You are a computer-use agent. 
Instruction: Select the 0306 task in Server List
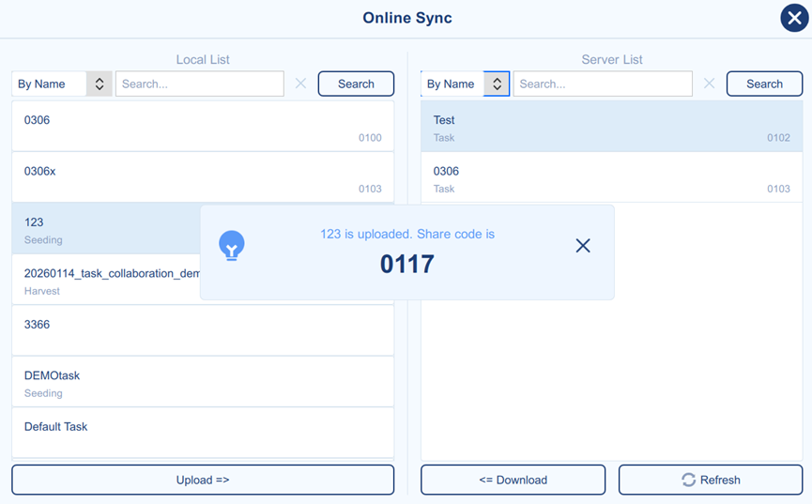[x=612, y=177]
